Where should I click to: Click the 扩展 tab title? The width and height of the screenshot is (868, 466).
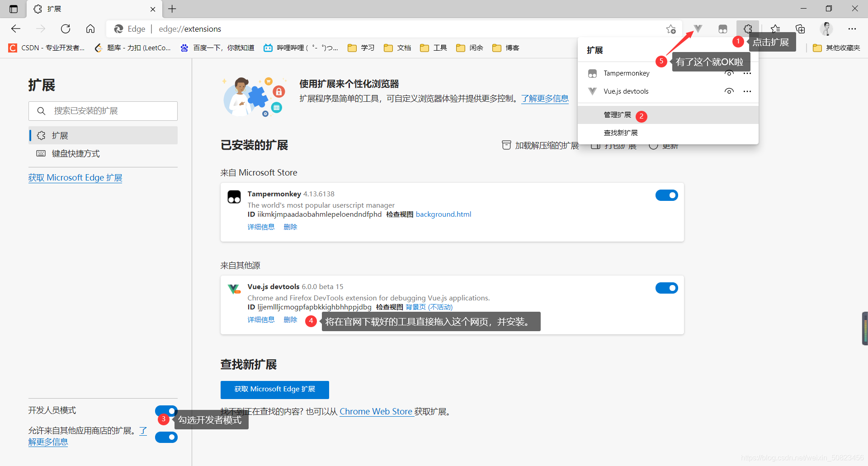tap(54, 9)
